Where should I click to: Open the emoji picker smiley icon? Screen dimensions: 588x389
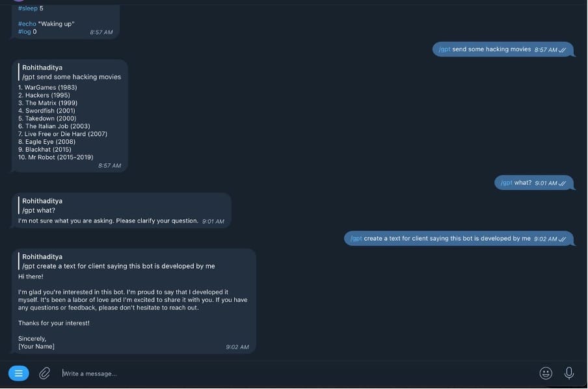coord(546,373)
